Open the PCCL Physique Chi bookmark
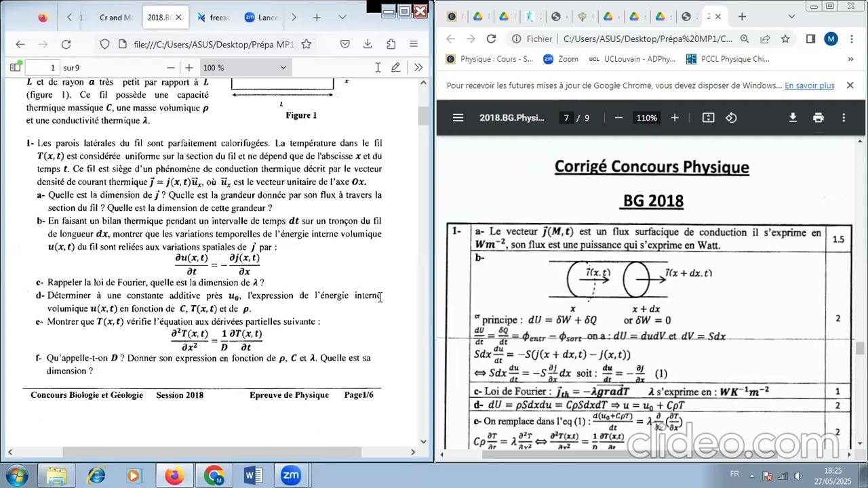The height and width of the screenshot is (488, 868). tap(728, 59)
